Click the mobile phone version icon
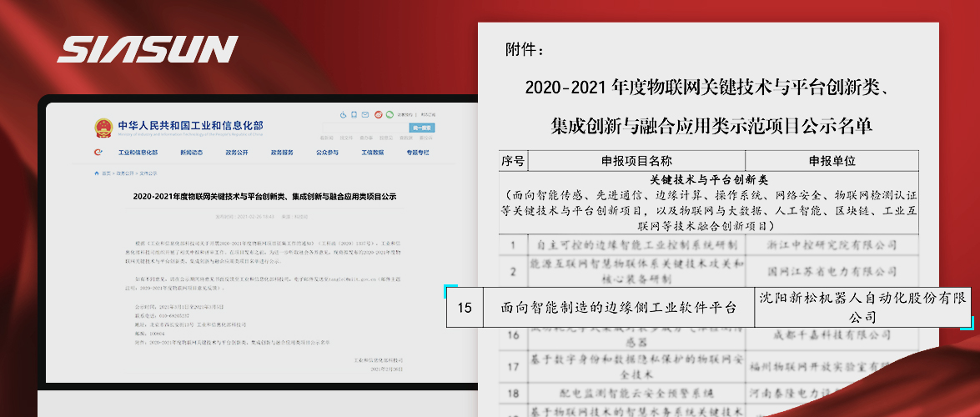Screen dimensions: 980x417 point(354,115)
